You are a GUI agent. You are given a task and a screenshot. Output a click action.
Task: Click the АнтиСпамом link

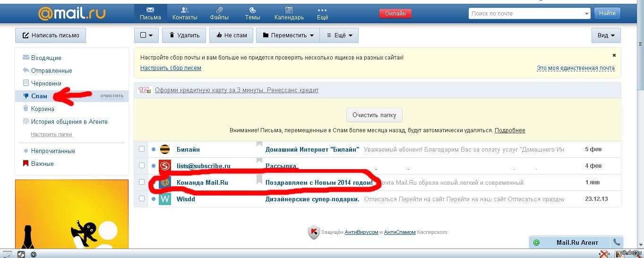tap(400, 232)
